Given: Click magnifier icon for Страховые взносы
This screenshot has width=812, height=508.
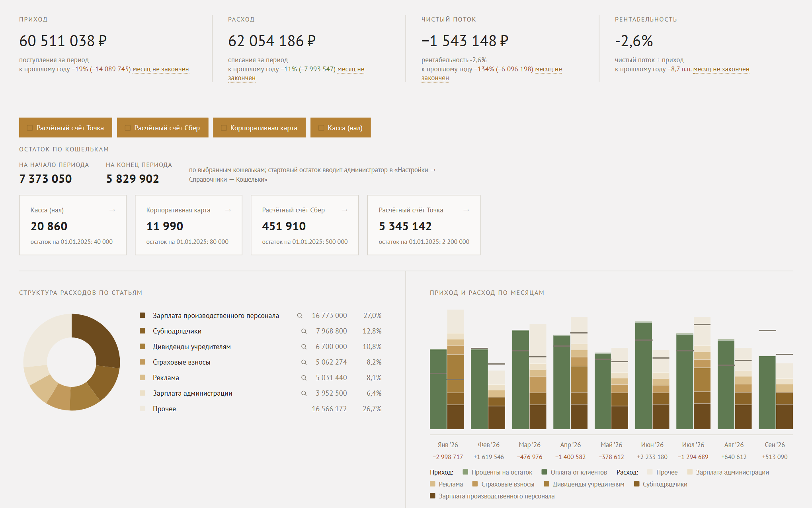Looking at the screenshot, I should [x=304, y=362].
